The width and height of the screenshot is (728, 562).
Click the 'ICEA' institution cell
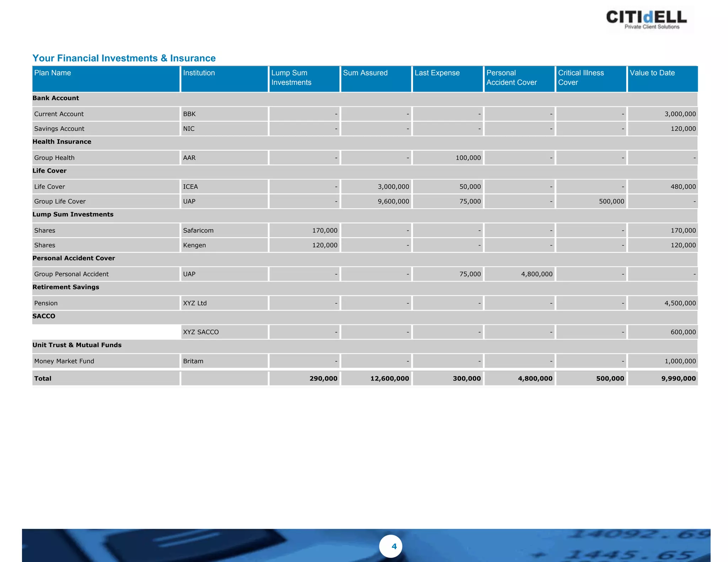(x=224, y=187)
